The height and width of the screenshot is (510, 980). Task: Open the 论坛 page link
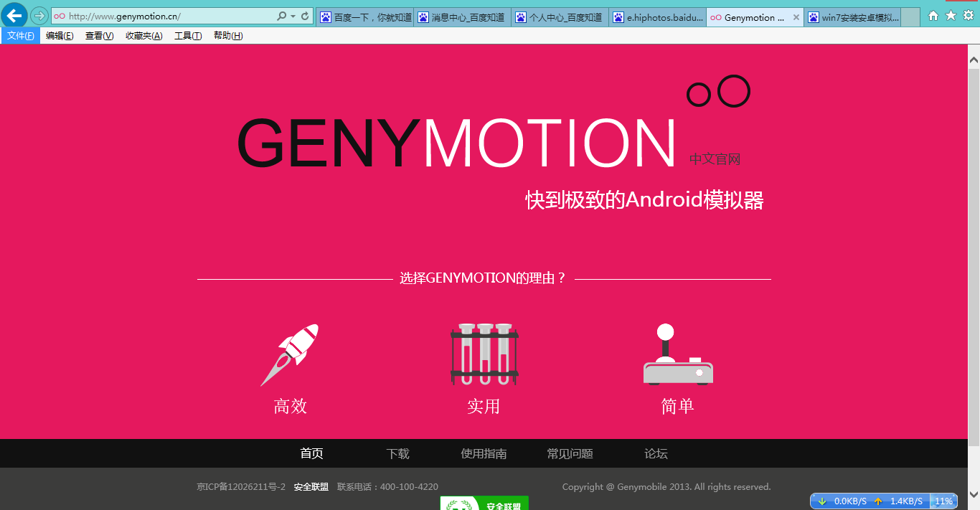click(656, 453)
